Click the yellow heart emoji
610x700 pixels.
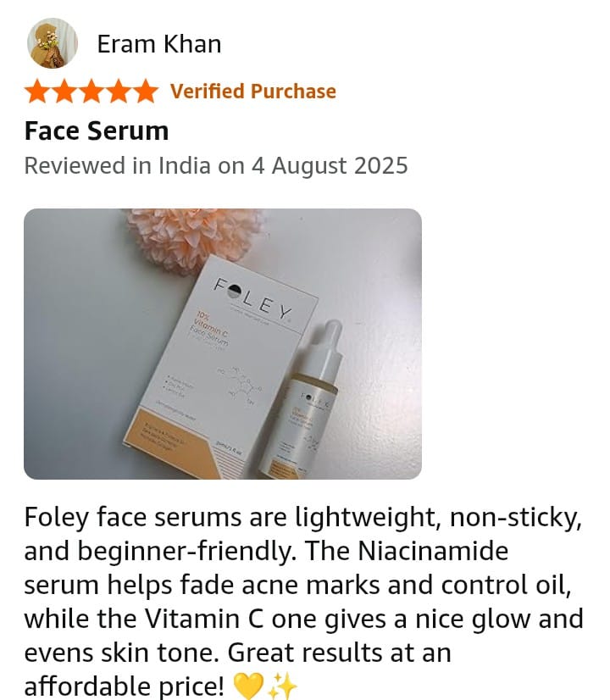[x=248, y=686]
